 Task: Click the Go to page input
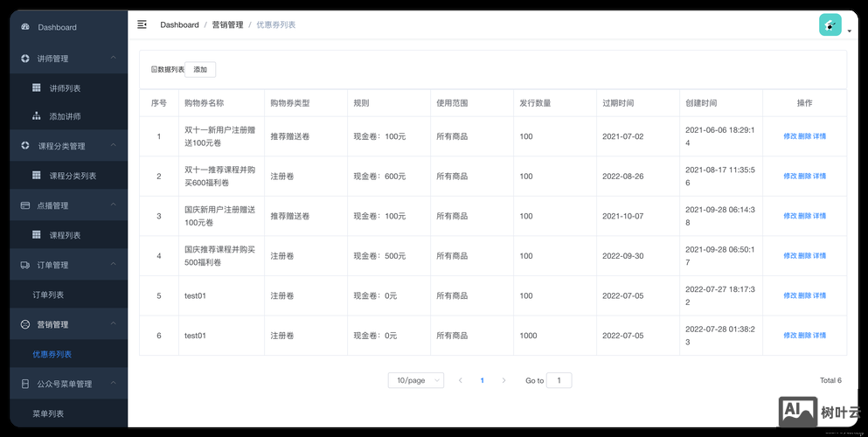click(559, 380)
